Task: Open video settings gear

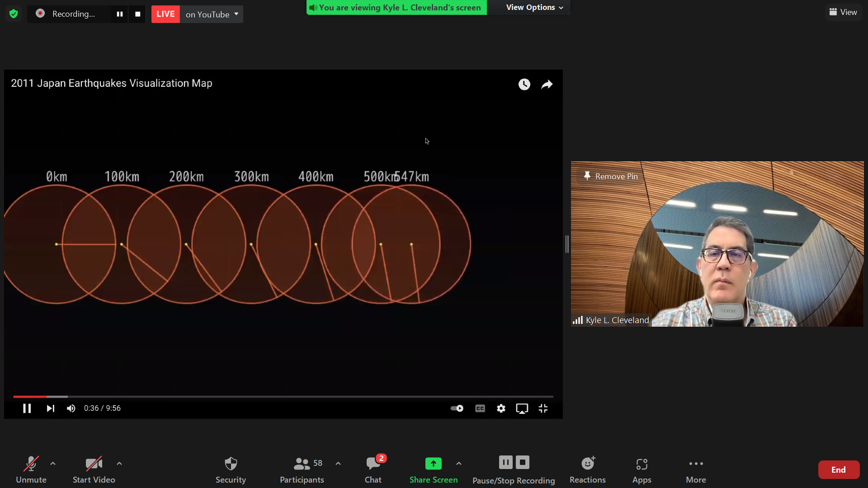Action: pos(501,408)
